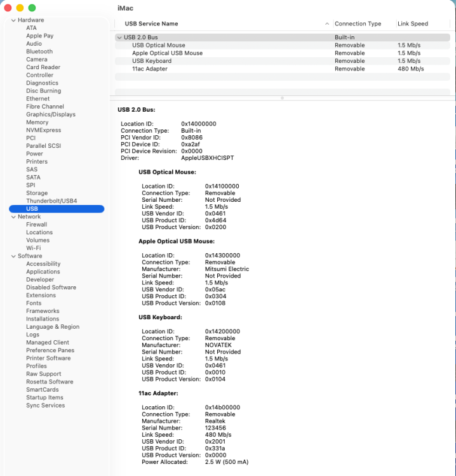Open Locations under Network
Viewport: 456px width, 476px height.
point(39,233)
